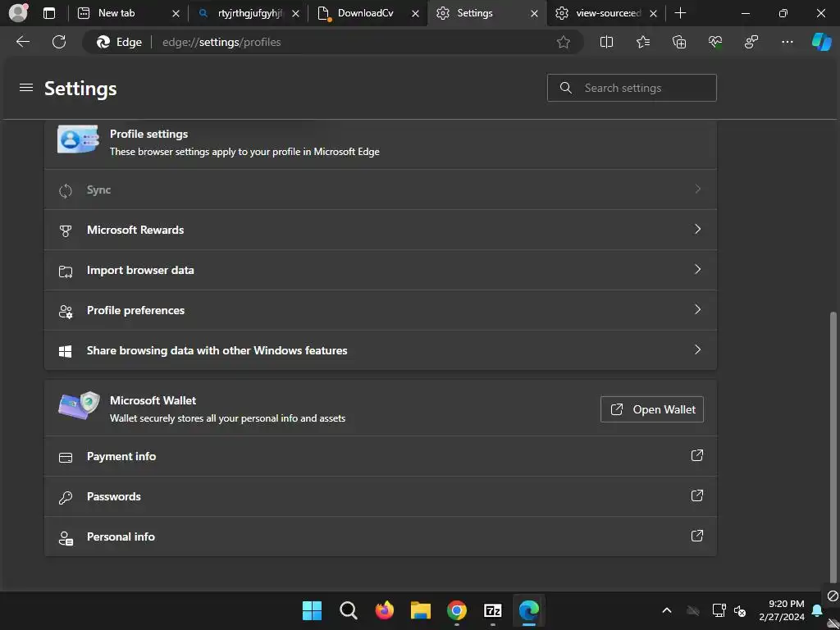
Task: Open the Microsoft Rewards toolbar icon
Action: click(751, 42)
